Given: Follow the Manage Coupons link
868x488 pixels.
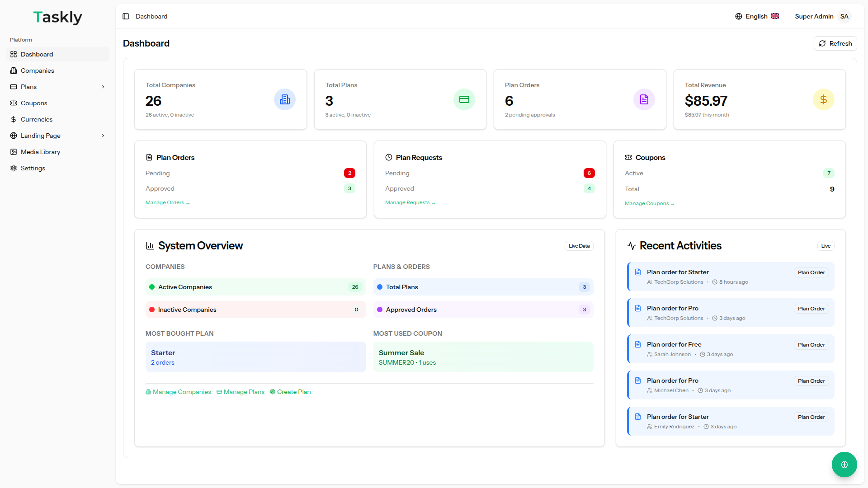Looking at the screenshot, I should click(x=649, y=203).
